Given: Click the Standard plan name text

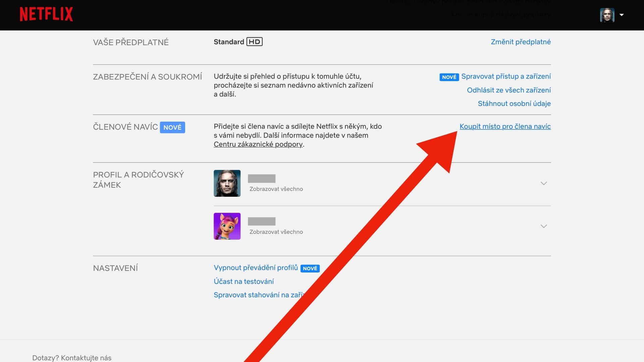Looking at the screenshot, I should [x=229, y=42].
